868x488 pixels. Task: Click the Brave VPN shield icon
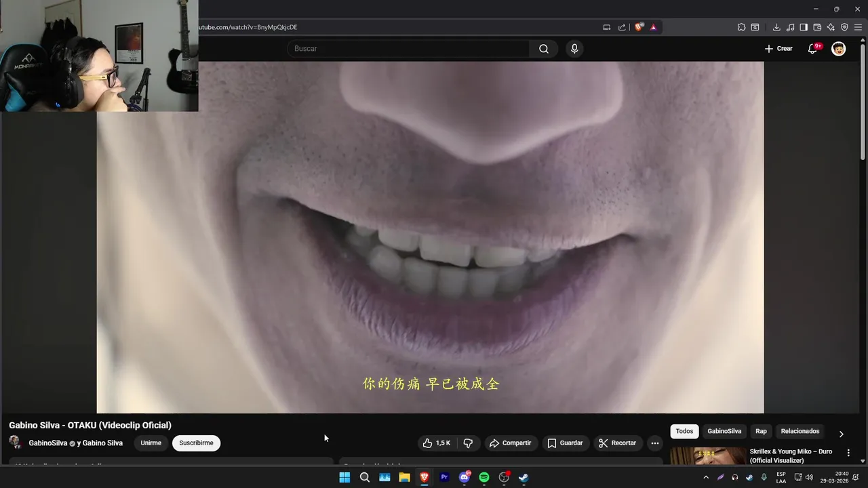pos(844,27)
